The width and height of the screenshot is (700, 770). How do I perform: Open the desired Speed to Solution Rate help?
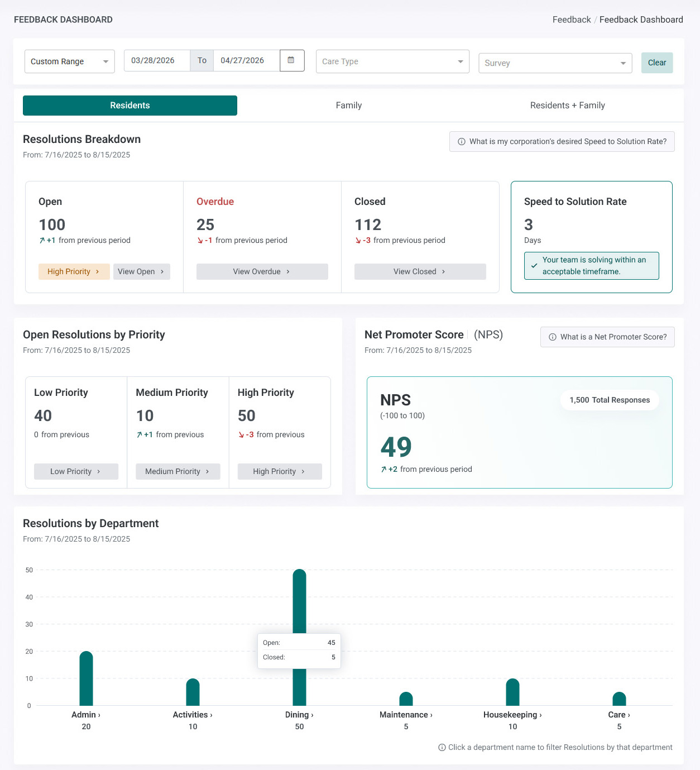coord(562,142)
